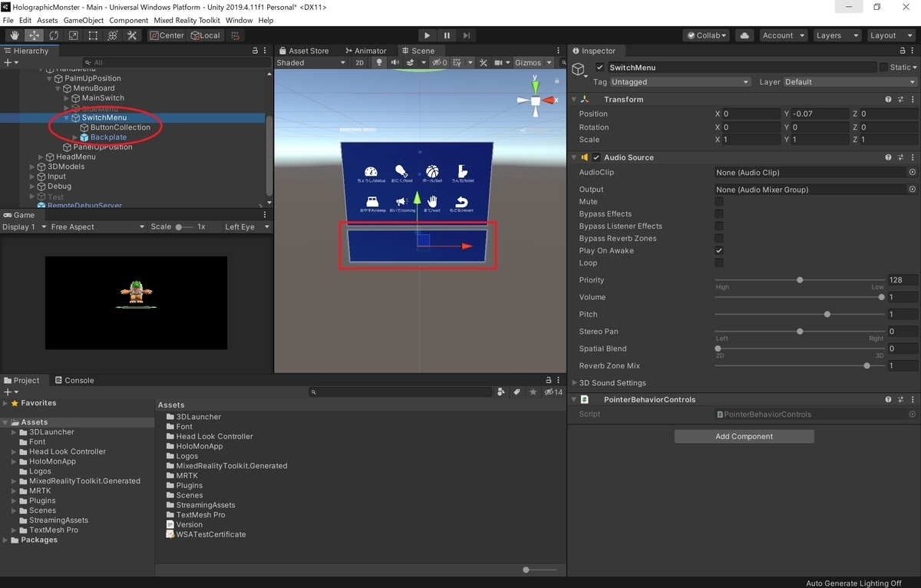Open the Collab dropdown
The image size is (921, 588).
707,35
